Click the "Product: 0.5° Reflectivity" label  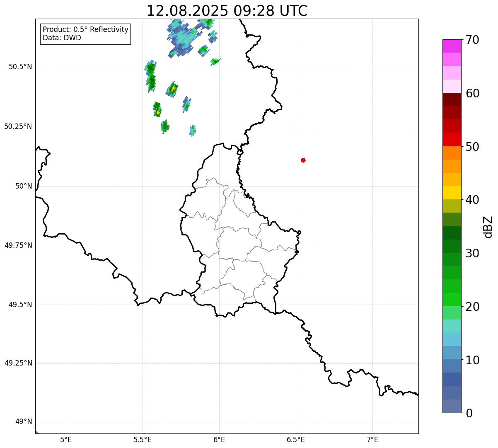coord(85,30)
